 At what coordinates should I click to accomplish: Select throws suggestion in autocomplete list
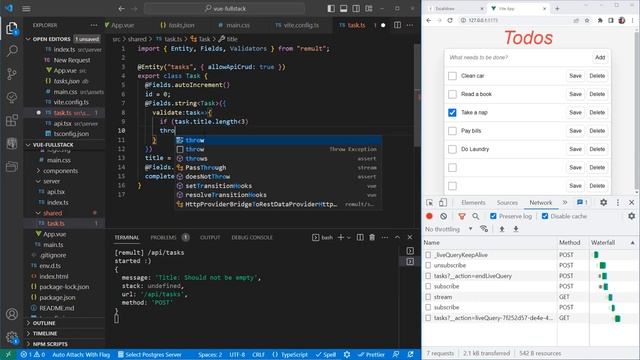[278, 158]
